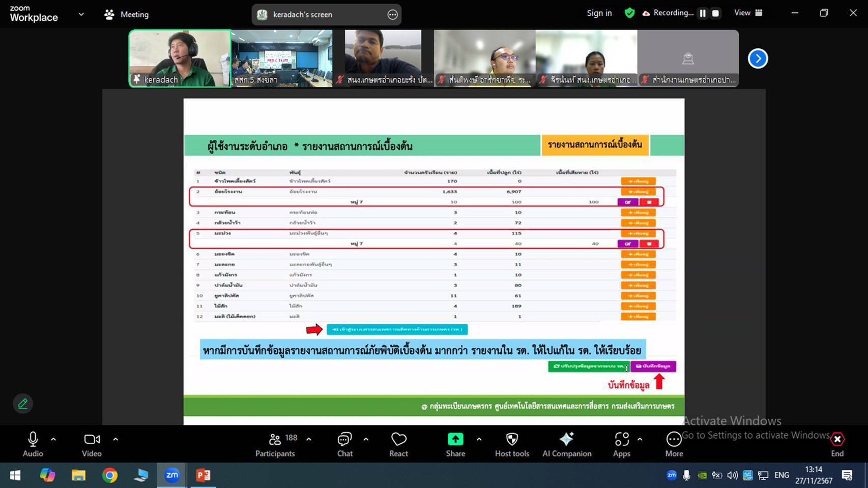Expand Zoom Workplace dropdown chevron
Image resolution: width=868 pixels, height=488 pixels.
[81, 14]
